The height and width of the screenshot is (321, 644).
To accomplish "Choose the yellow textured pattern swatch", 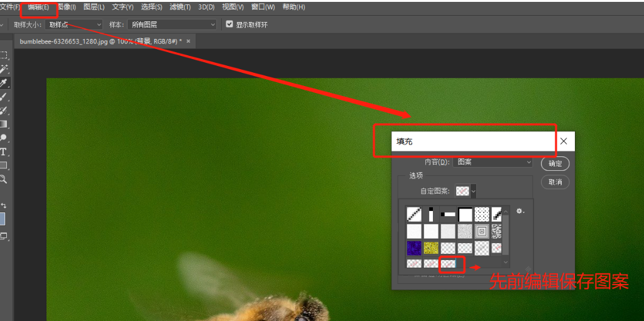I will [x=431, y=248].
